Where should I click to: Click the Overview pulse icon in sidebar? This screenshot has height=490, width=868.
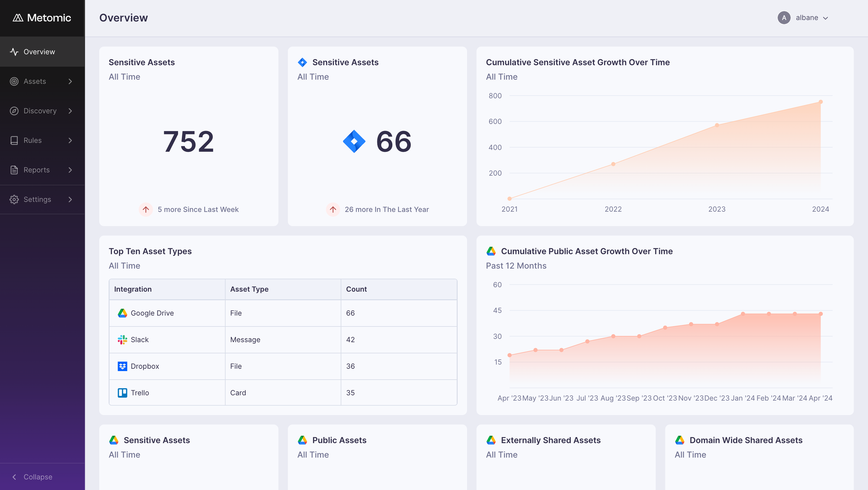(14, 52)
